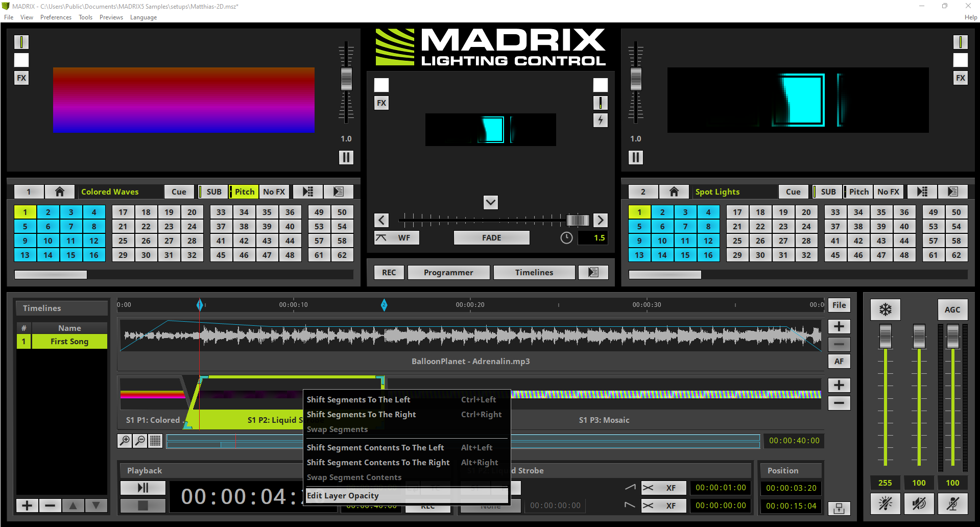Open the main output FX button
This screenshot has height=527, width=980.
[381, 103]
